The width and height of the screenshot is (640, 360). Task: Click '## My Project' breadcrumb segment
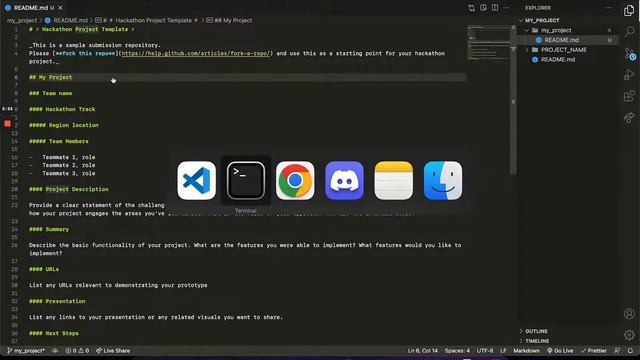(233, 20)
